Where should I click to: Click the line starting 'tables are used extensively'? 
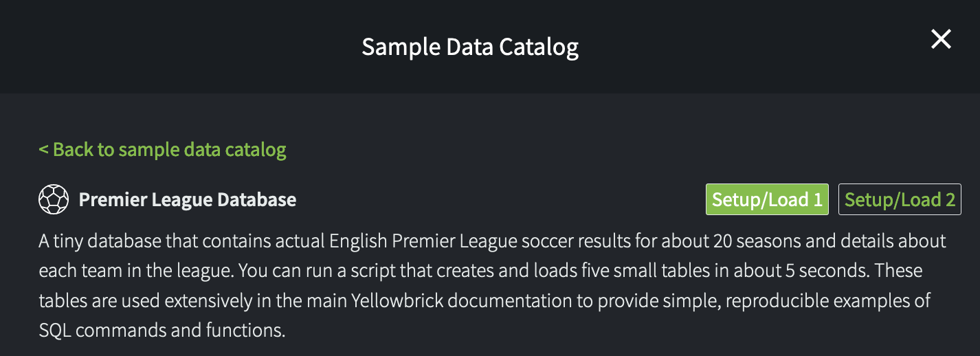[485, 300]
